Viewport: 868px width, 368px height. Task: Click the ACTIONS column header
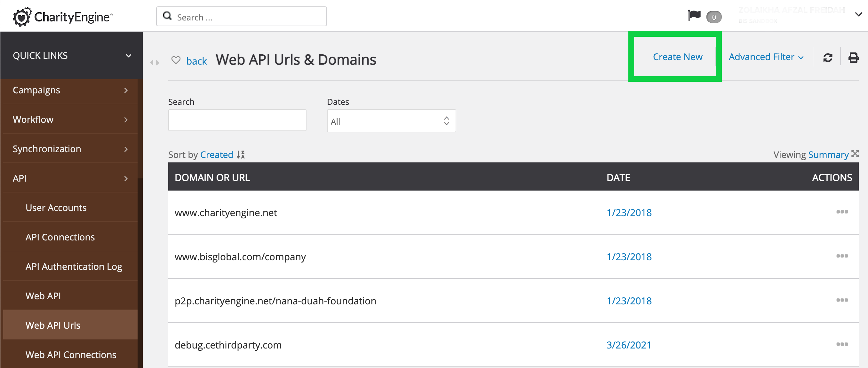pyautogui.click(x=832, y=177)
